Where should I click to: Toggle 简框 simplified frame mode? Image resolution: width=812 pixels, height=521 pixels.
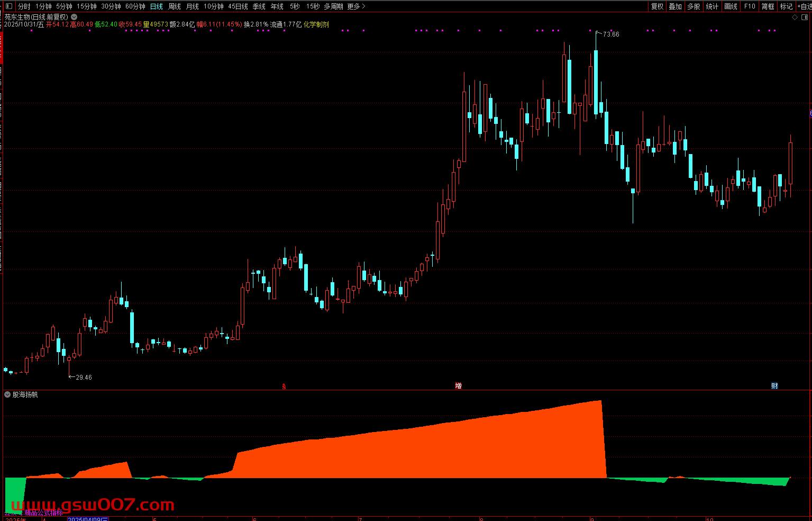[768, 6]
